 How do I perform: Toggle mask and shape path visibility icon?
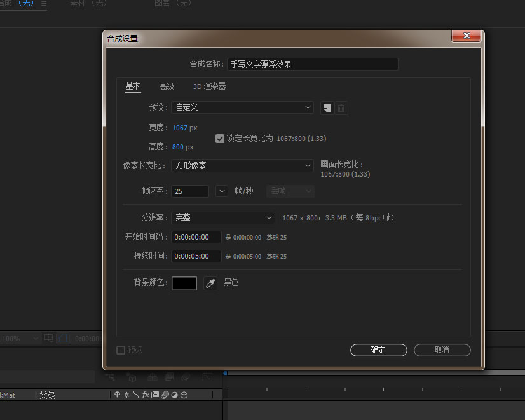[63, 338]
